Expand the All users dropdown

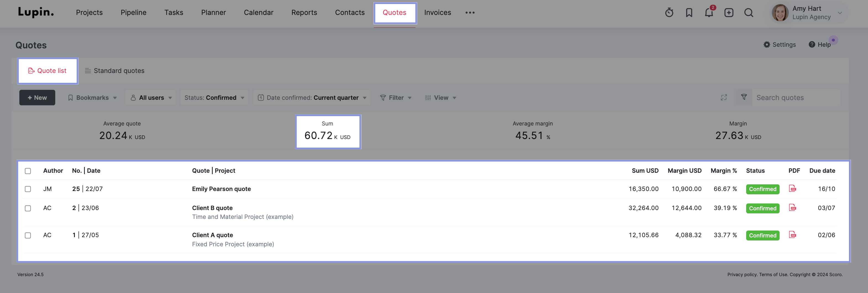[151, 98]
